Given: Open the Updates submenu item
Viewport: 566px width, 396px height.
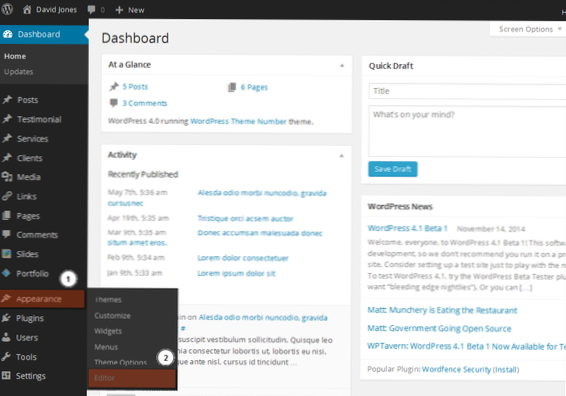Looking at the screenshot, I should coord(18,72).
